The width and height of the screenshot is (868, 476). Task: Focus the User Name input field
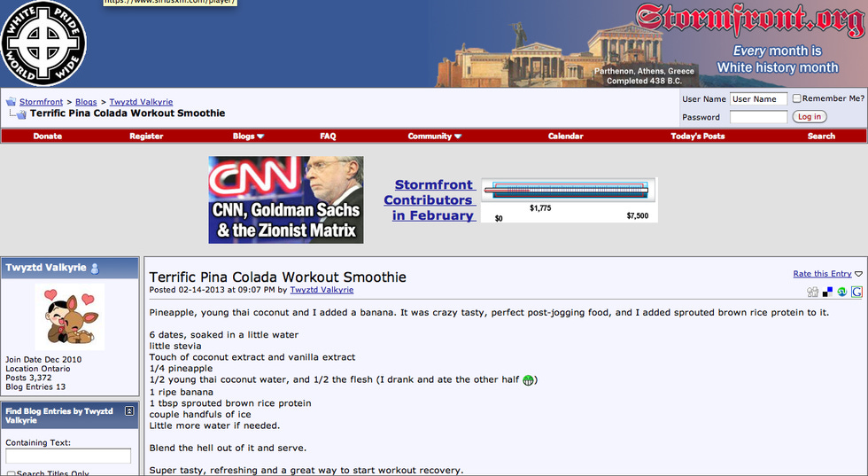pos(758,99)
